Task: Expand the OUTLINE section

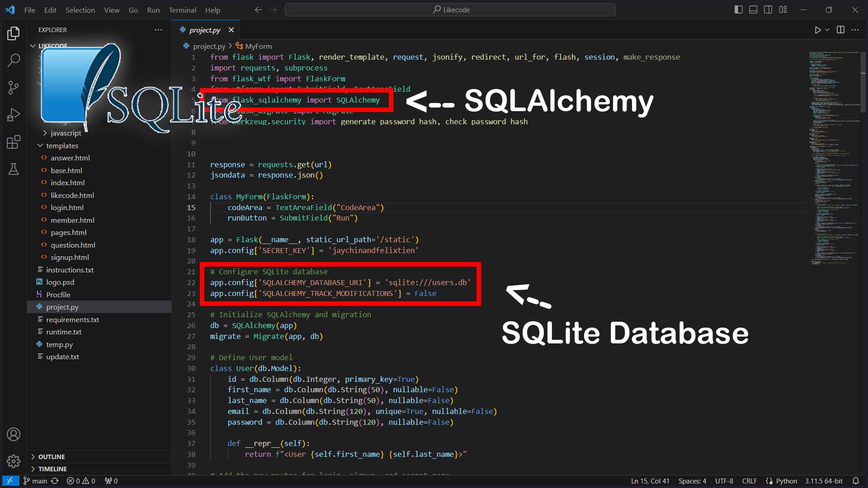Action: click(x=51, y=457)
